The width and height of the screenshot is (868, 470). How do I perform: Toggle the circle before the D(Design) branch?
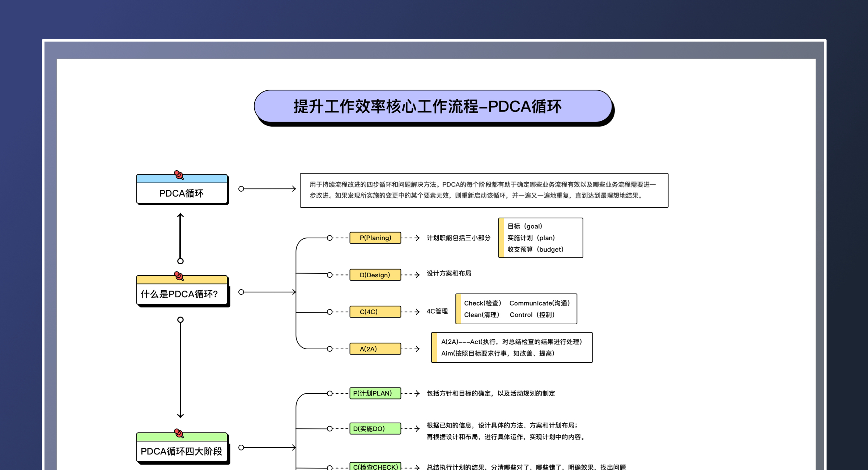tap(329, 275)
